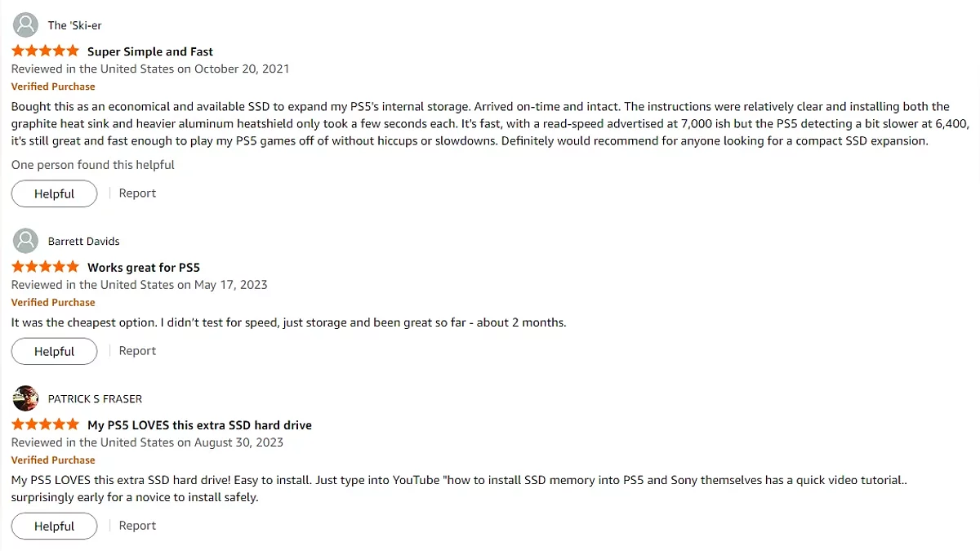Click Verified Purchase label on first review
980x551 pixels.
[53, 87]
